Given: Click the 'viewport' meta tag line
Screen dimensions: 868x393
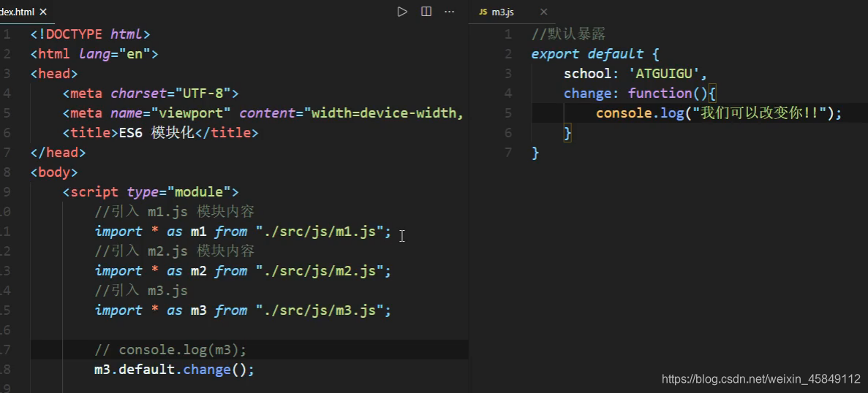Looking at the screenshot, I should [263, 113].
